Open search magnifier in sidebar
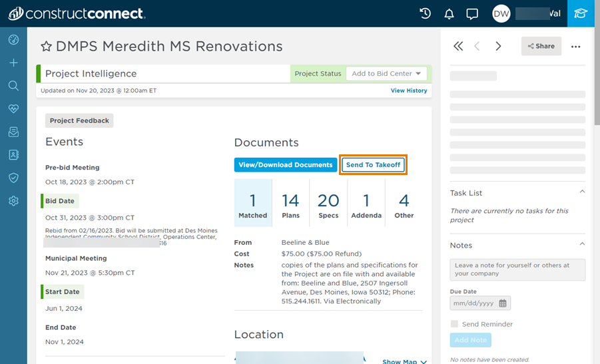 13,86
